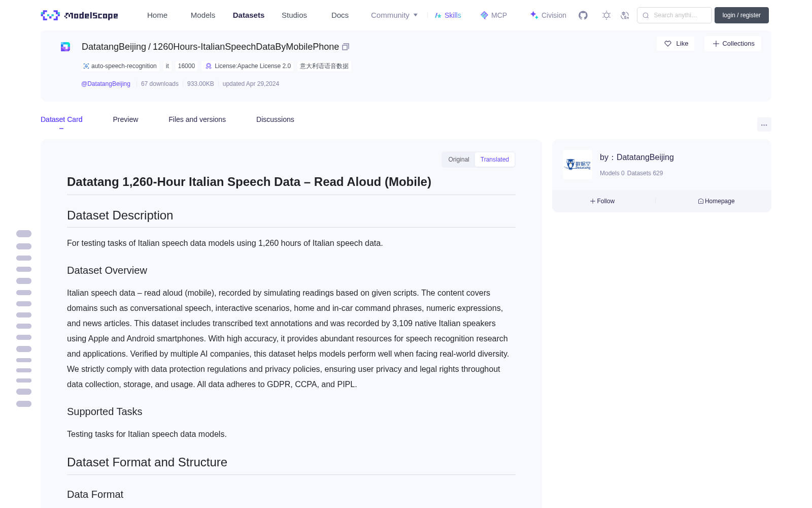Image resolution: width=812 pixels, height=508 pixels.
Task: Click the '933.00KB' size text
Action: pyautogui.click(x=200, y=84)
